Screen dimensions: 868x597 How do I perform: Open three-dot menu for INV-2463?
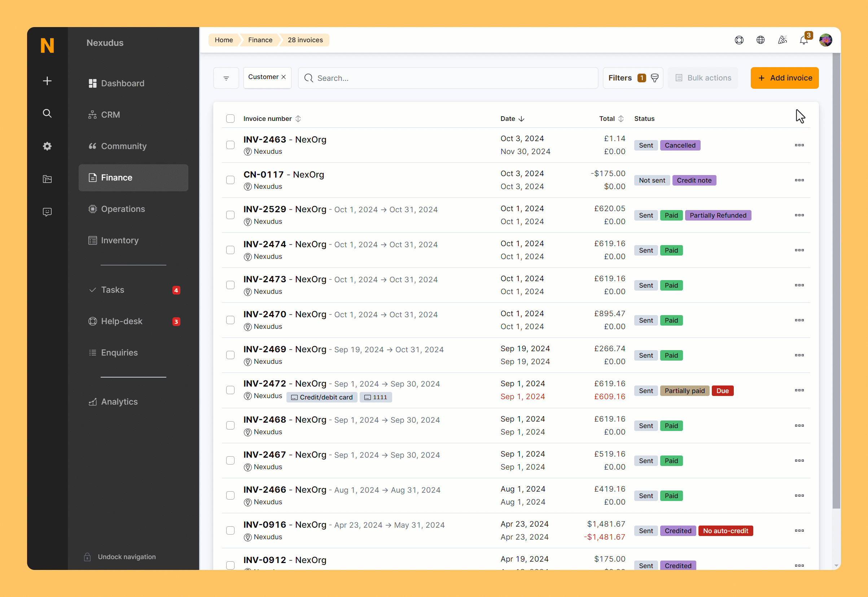(x=799, y=145)
